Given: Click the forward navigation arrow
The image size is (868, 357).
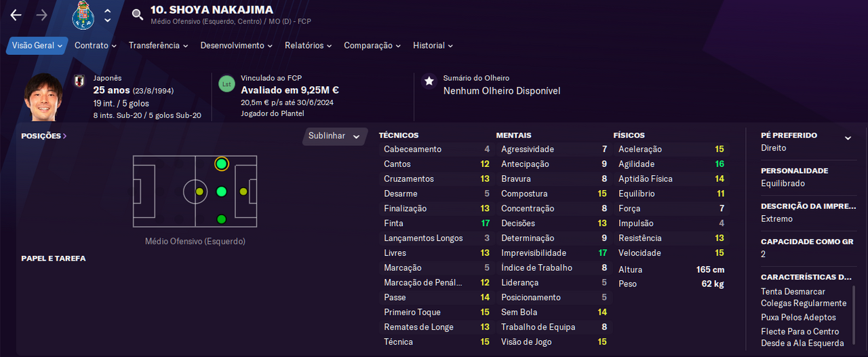Looking at the screenshot, I should 42,15.
